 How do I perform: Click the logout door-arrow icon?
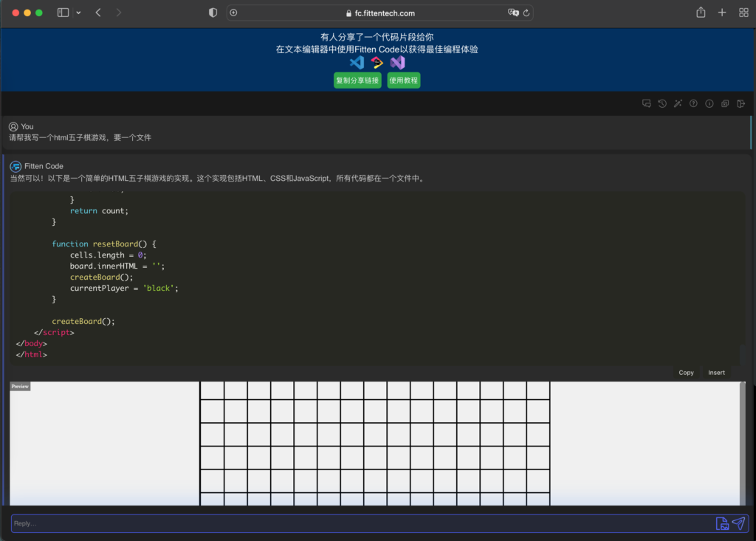[x=740, y=104]
